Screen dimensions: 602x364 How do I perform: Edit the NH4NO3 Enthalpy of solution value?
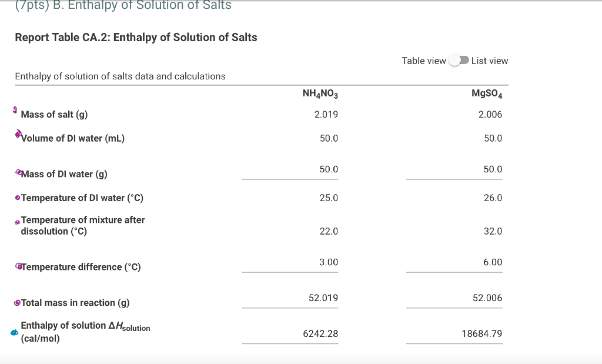[x=290, y=334]
